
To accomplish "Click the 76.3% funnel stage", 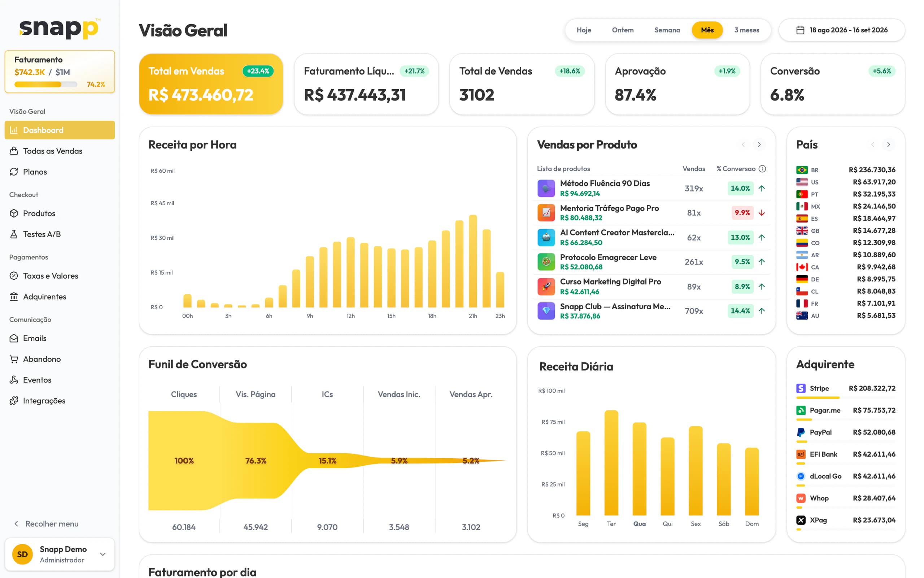I will point(256,461).
